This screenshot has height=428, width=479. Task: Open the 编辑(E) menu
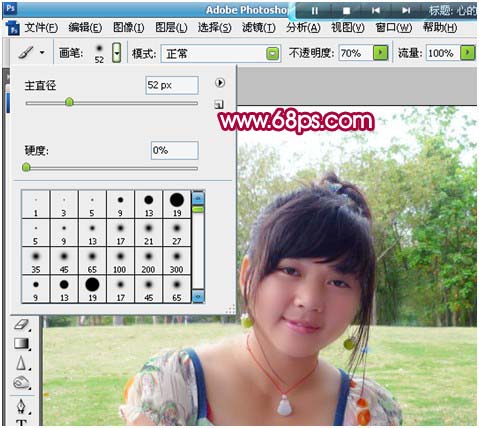coord(85,27)
